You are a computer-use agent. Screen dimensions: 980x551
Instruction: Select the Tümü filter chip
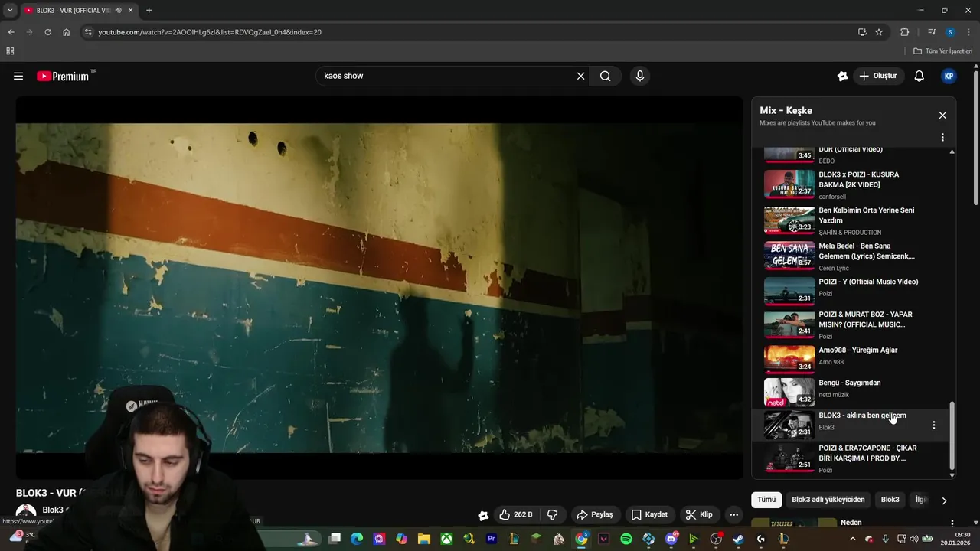click(766, 500)
